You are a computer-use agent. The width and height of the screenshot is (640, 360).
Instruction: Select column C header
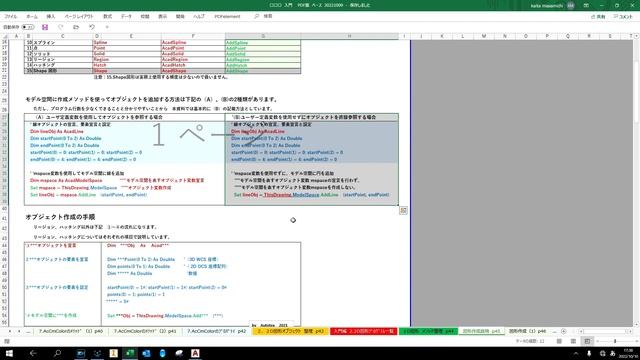pyautogui.click(x=62, y=36)
